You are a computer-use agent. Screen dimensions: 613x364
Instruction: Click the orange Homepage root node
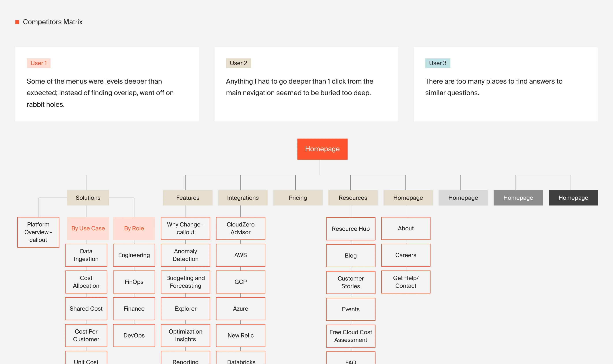(322, 149)
